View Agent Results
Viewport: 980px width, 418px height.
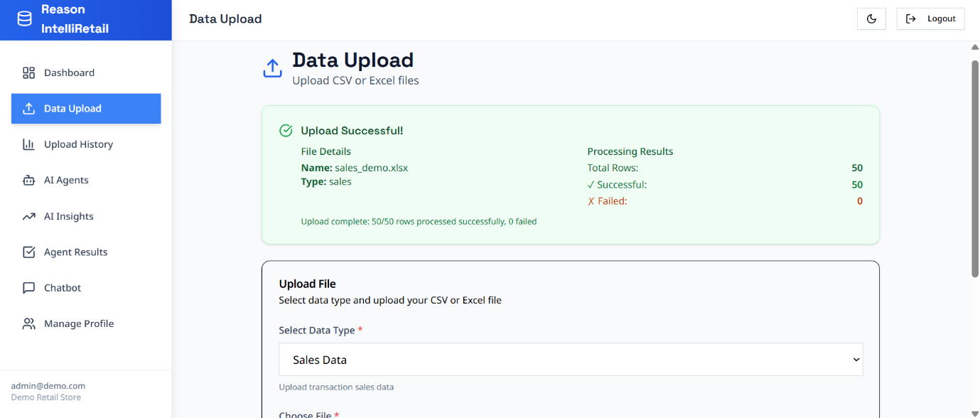tap(76, 252)
